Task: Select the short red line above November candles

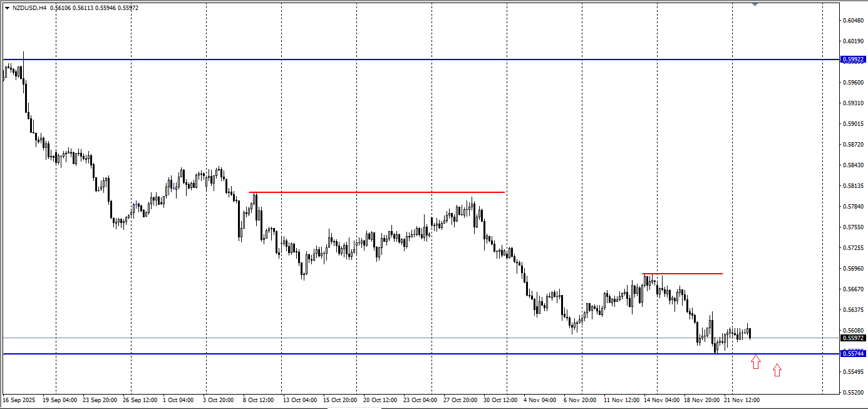Action: click(683, 274)
